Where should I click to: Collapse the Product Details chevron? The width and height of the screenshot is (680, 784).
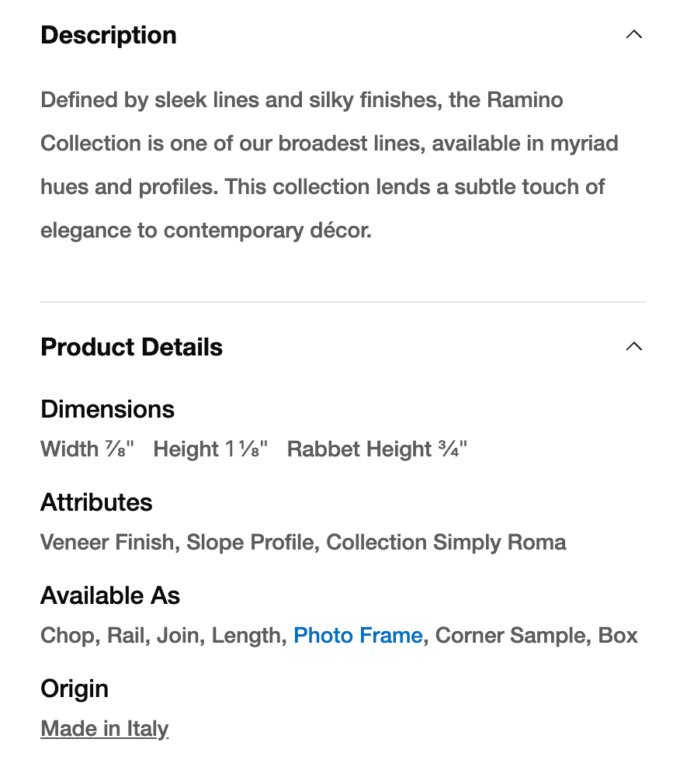[633, 346]
